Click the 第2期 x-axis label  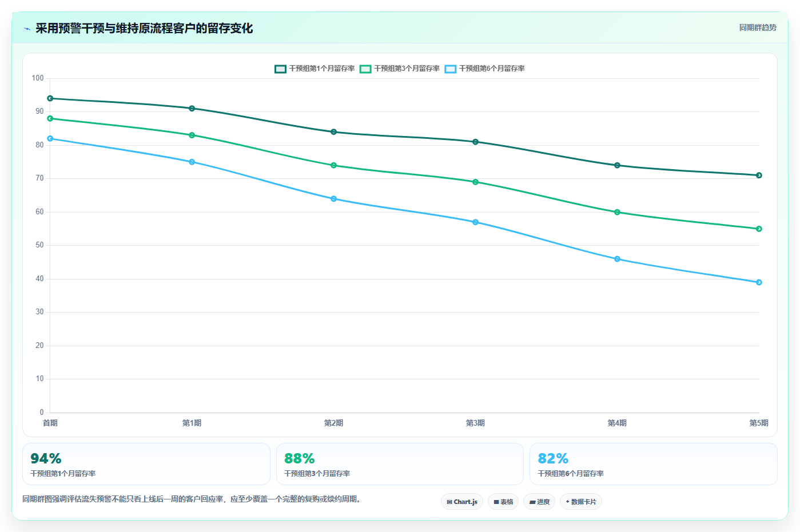pos(334,423)
